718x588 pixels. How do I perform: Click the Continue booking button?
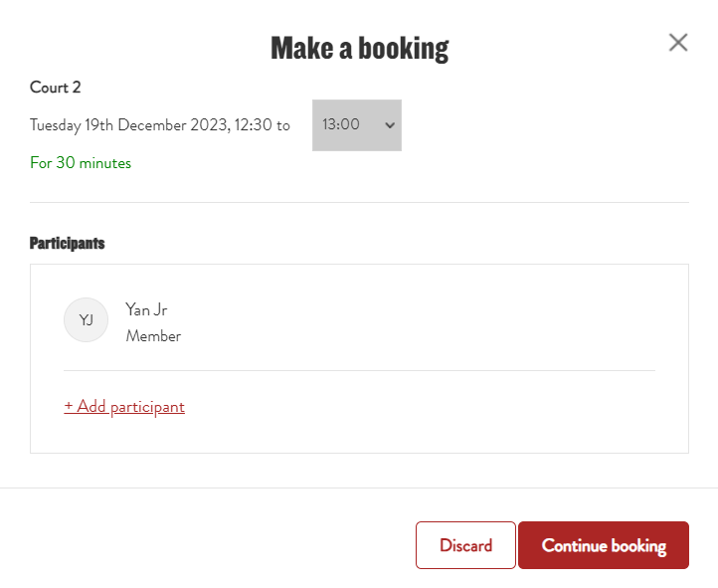(604, 545)
